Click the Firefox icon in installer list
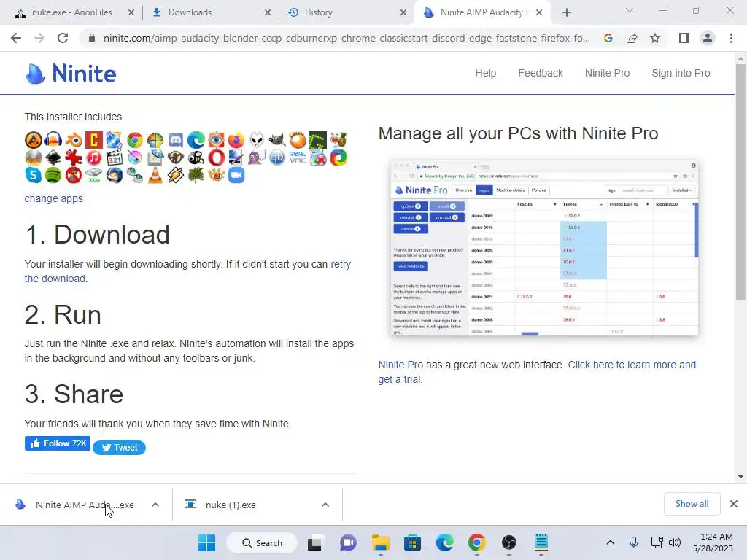 236,140
